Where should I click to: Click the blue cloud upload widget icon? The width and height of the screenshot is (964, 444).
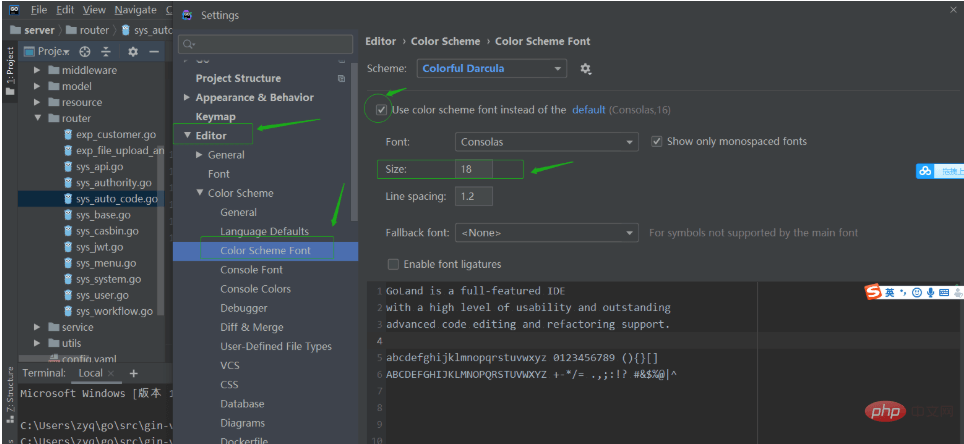(925, 172)
